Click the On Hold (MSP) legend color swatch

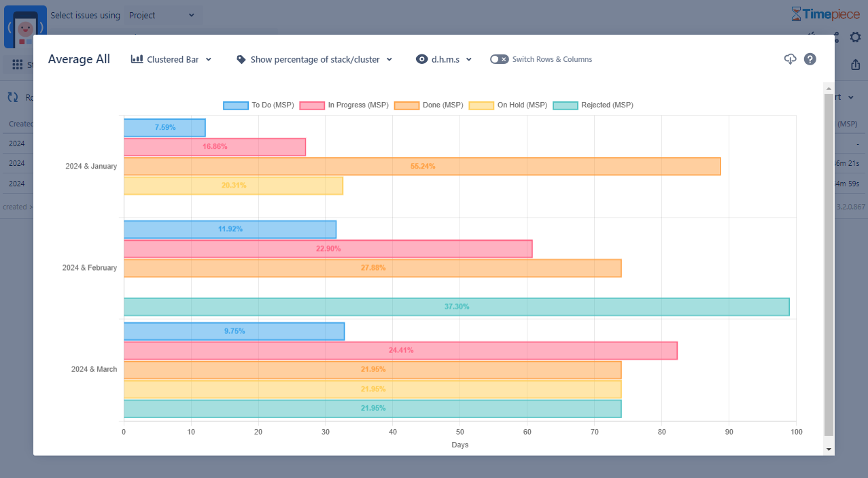[x=481, y=105]
